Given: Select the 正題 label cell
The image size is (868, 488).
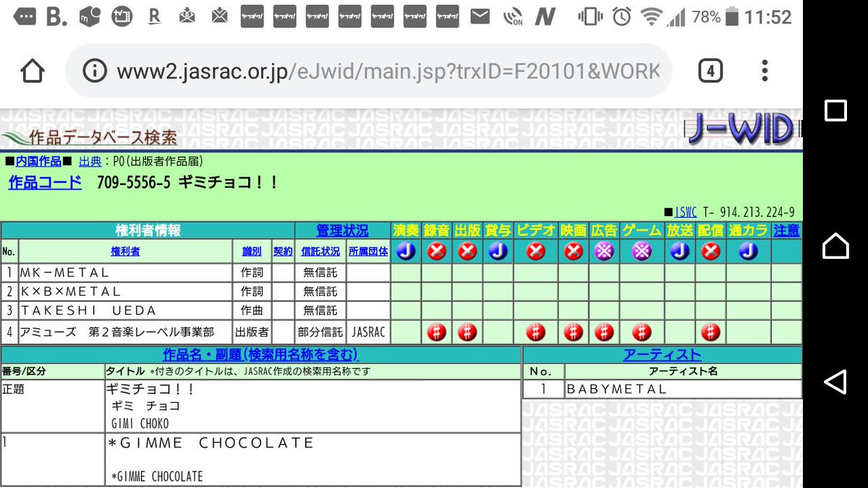Looking at the screenshot, I should pos(52,406).
